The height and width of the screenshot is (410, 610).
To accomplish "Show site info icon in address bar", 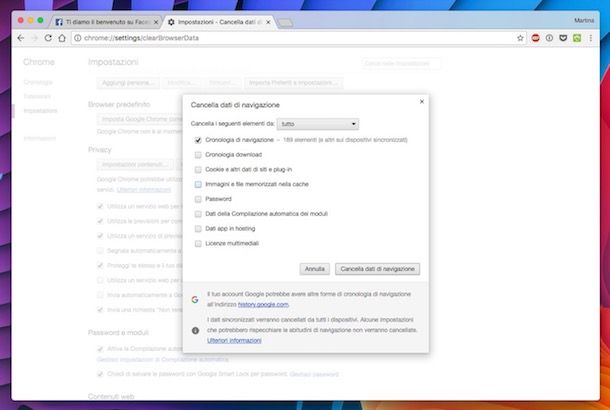I will [78, 38].
